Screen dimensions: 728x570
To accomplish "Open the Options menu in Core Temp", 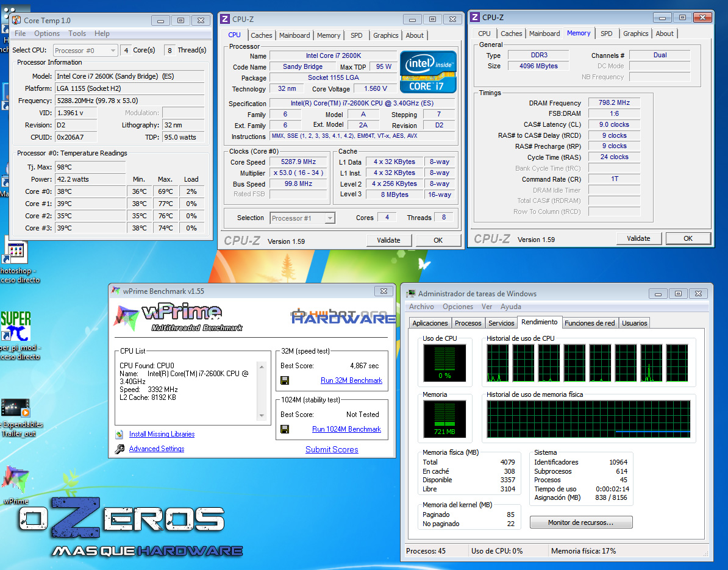I will [47, 34].
